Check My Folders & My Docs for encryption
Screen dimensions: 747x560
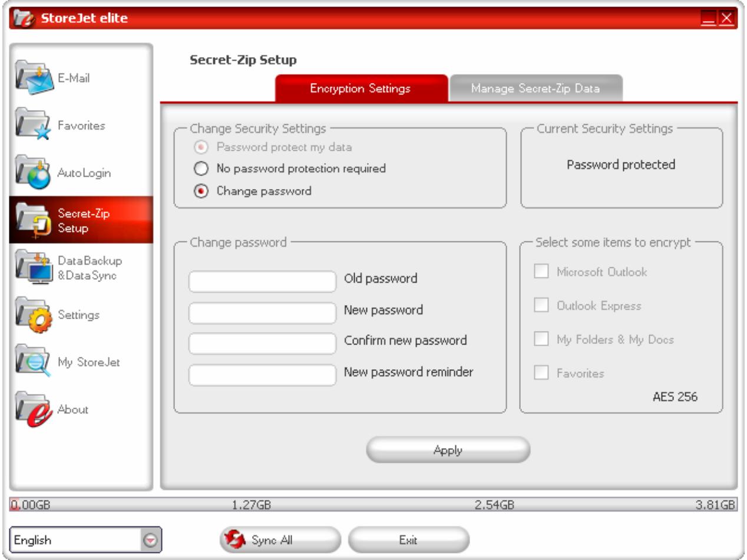(543, 338)
